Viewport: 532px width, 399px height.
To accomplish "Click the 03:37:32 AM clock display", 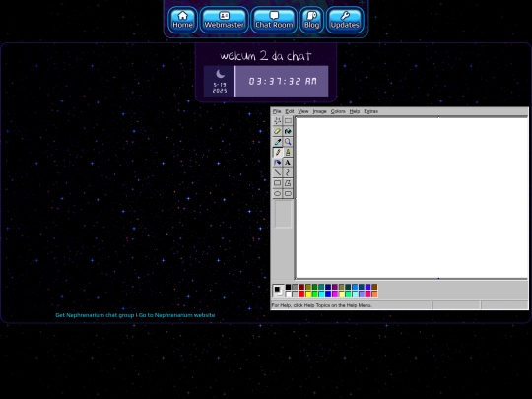I will click(x=282, y=81).
